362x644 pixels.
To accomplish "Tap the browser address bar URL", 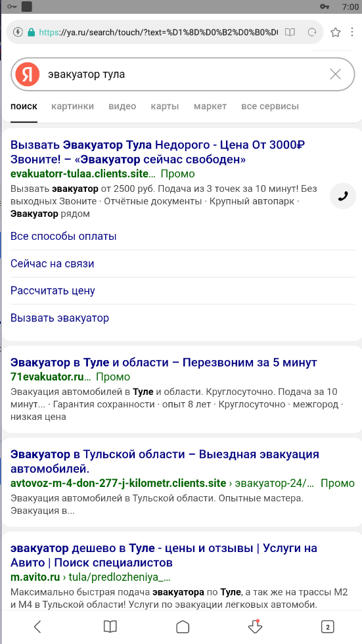I will [158, 32].
